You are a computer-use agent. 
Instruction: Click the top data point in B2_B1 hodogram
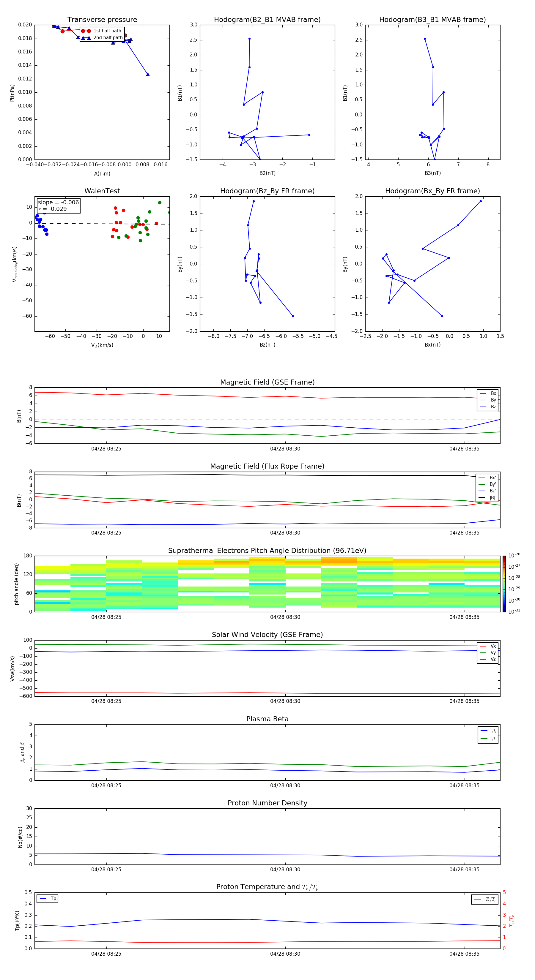pos(249,39)
